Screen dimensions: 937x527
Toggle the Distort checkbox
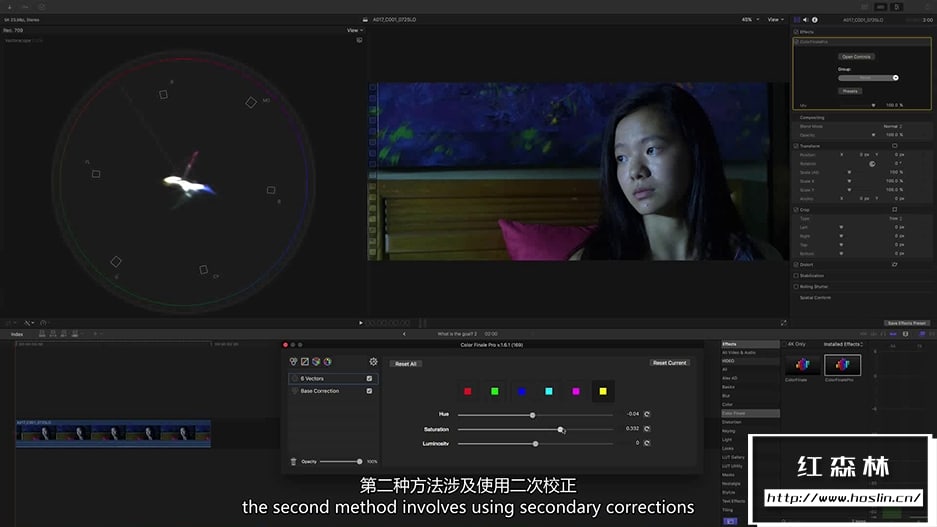[x=796, y=264]
